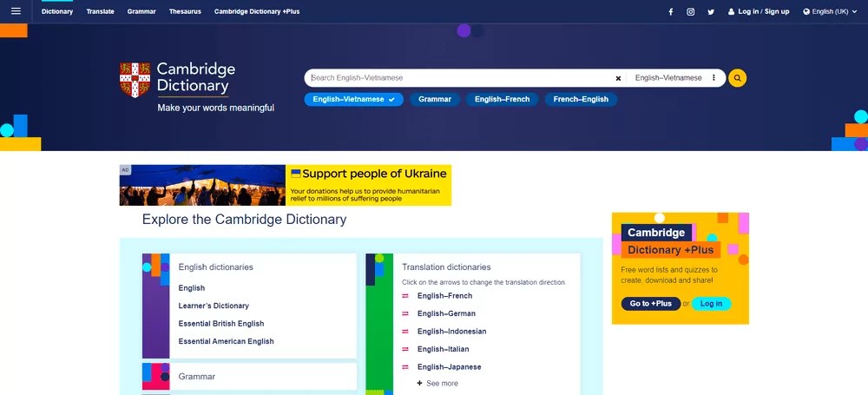
Task: Open the hamburger menu
Action: tap(16, 11)
